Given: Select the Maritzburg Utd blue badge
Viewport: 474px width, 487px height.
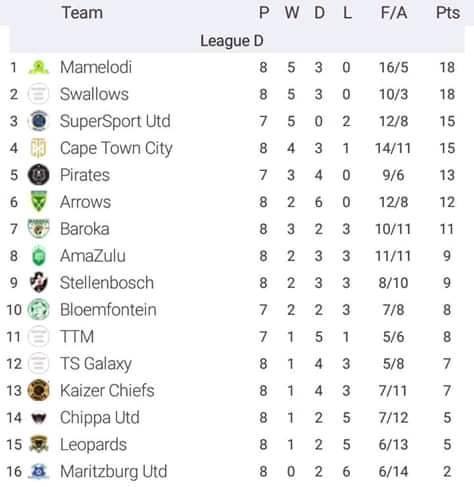Looking at the screenshot, I should pyautogui.click(x=39, y=471).
